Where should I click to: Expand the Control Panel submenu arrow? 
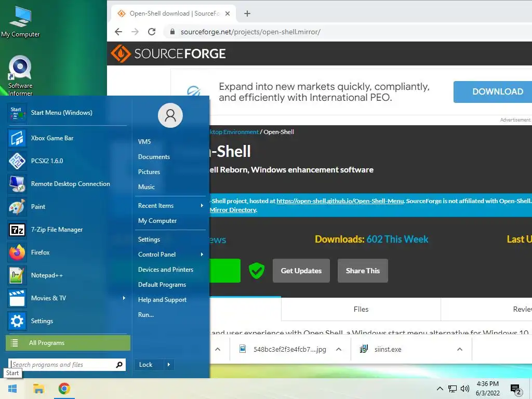pyautogui.click(x=202, y=255)
